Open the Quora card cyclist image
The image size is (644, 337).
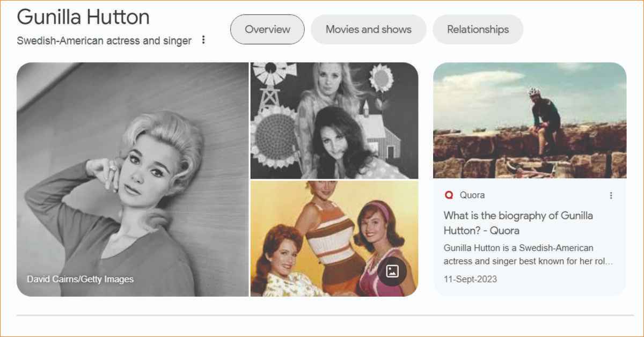(x=530, y=120)
